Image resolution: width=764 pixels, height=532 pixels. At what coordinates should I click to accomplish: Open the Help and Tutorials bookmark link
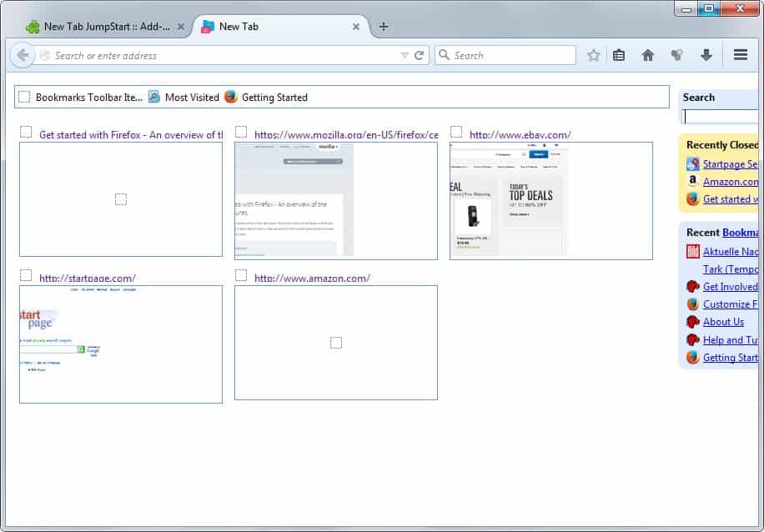point(731,340)
